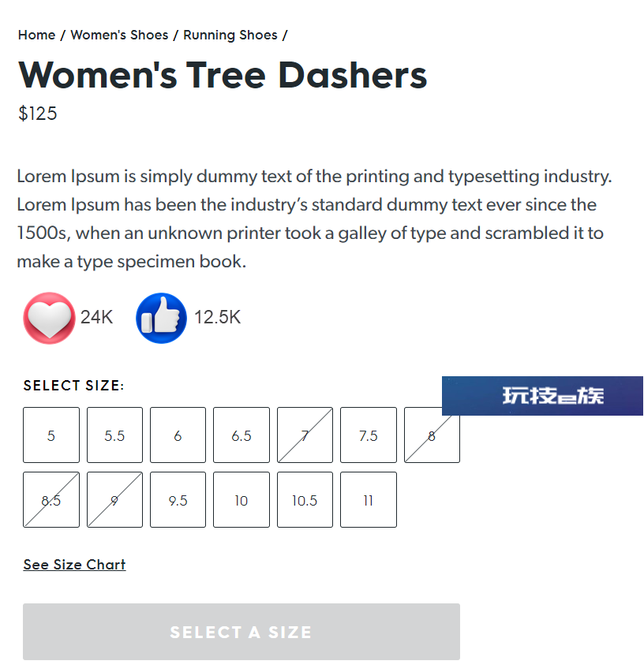Select shoe size 5.5
This screenshot has height=672, width=644.
pyautogui.click(x=114, y=435)
